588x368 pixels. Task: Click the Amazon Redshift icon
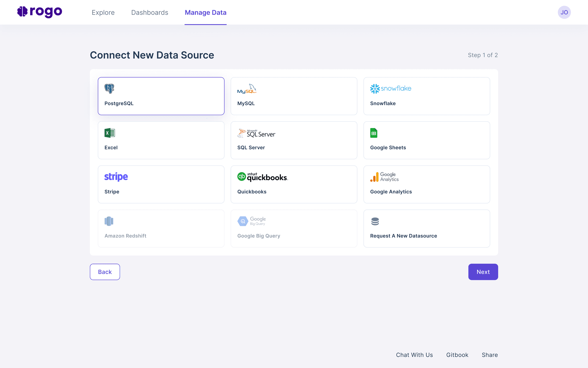pyautogui.click(x=109, y=221)
